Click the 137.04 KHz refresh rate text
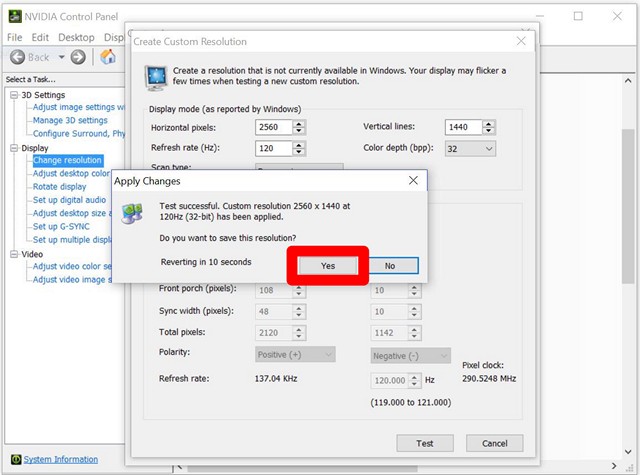 click(276, 379)
